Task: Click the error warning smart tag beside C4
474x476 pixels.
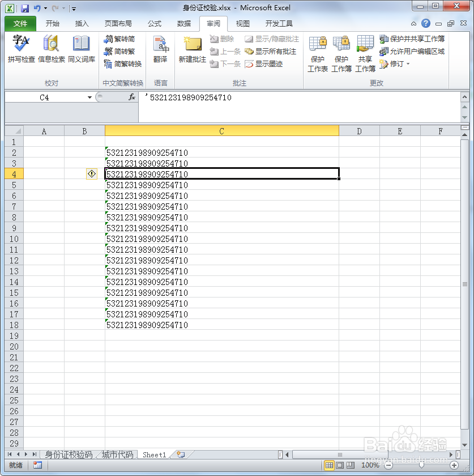Action: click(92, 173)
